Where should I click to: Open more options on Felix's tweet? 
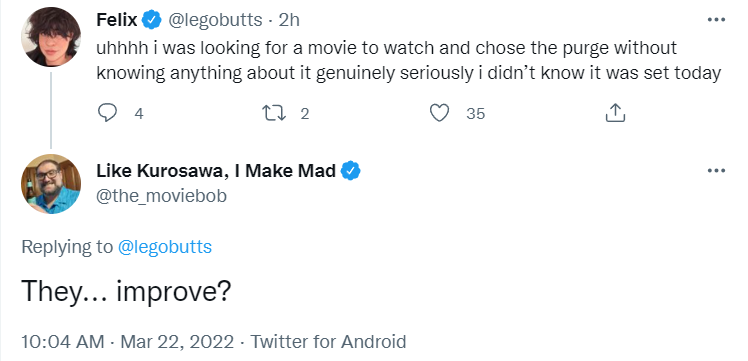(x=716, y=20)
